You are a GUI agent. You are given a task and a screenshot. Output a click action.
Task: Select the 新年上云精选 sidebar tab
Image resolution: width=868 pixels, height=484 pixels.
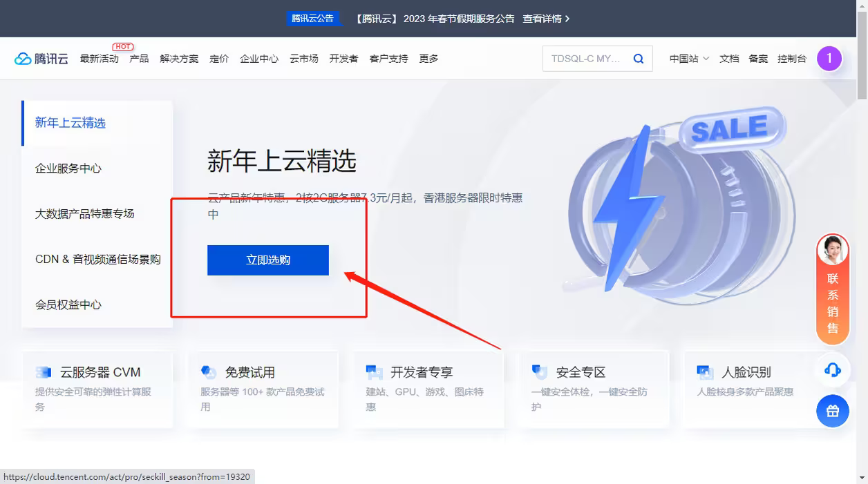tap(97, 123)
